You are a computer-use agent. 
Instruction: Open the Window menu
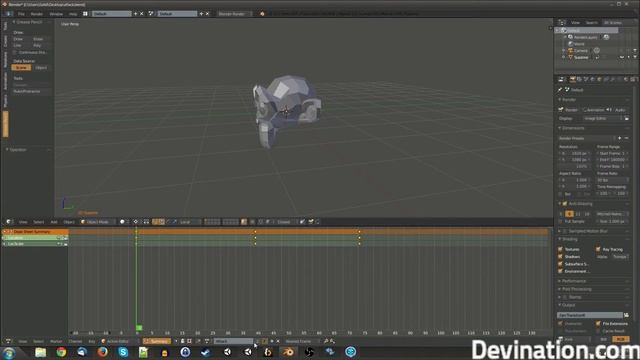tap(56, 14)
